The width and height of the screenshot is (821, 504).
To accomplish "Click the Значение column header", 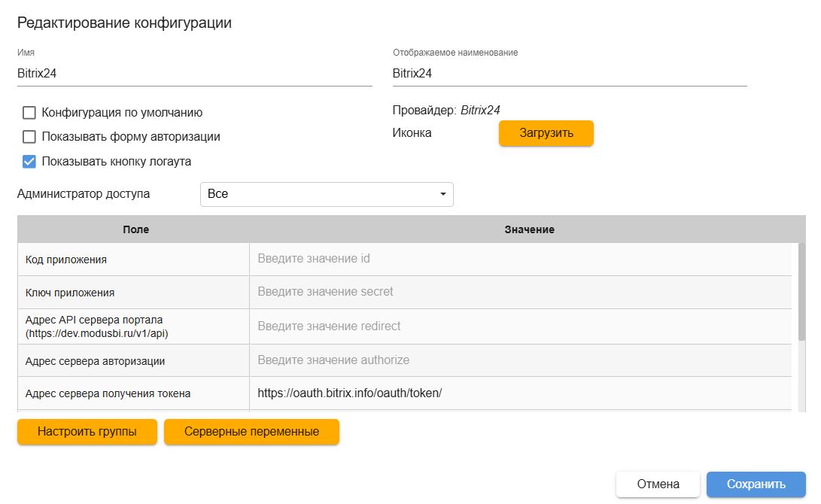I will [529, 229].
